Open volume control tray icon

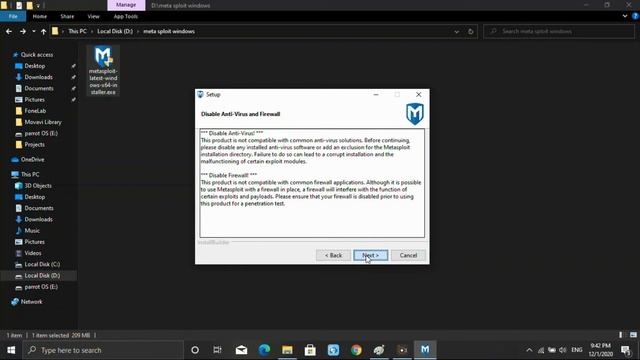(563, 350)
